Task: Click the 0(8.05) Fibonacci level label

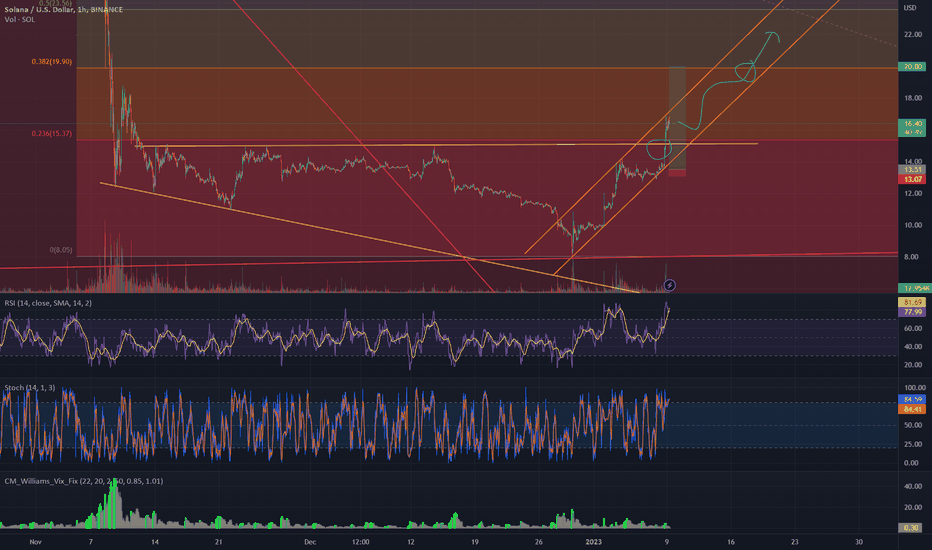Action: 61,250
